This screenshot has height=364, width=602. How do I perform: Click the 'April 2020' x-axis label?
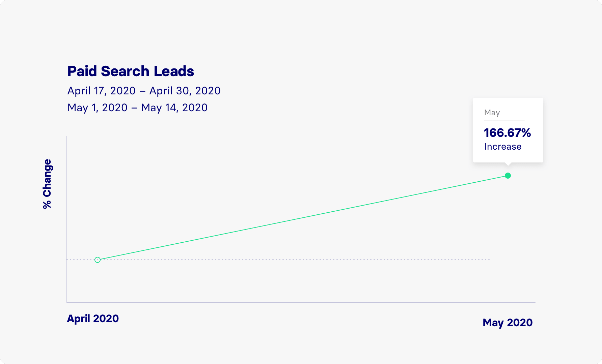coord(93,318)
